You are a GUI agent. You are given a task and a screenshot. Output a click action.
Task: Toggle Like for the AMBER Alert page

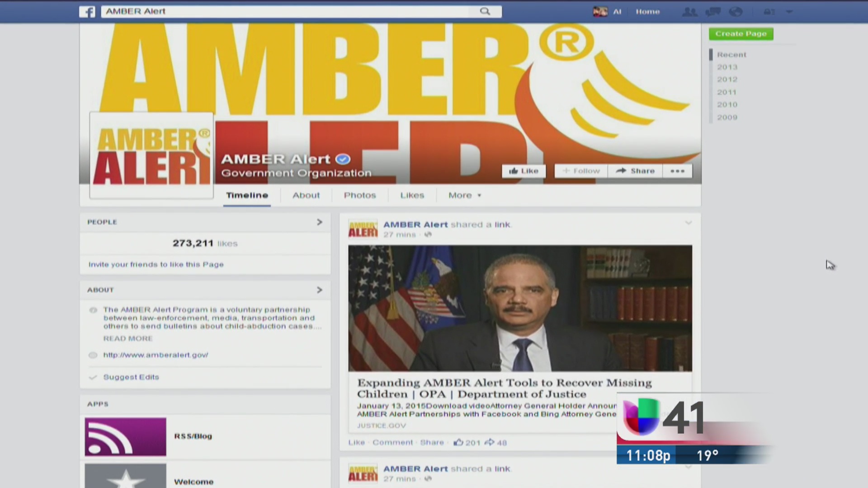(x=524, y=171)
